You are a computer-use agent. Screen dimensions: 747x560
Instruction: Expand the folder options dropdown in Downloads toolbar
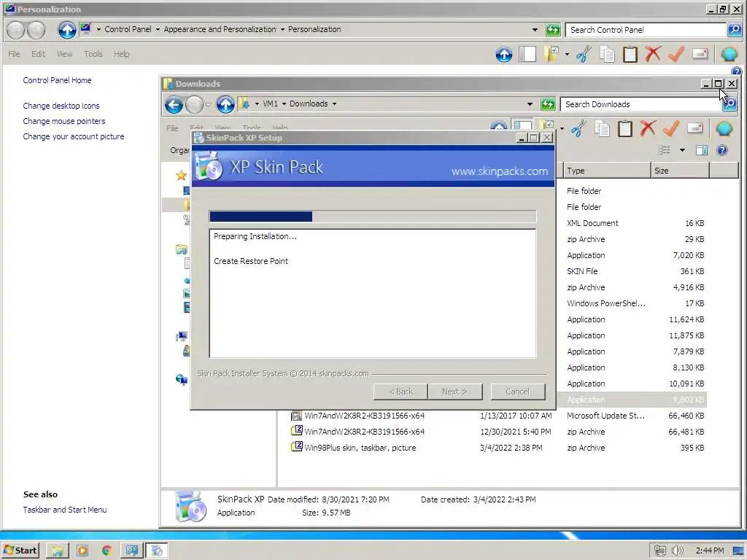562,128
